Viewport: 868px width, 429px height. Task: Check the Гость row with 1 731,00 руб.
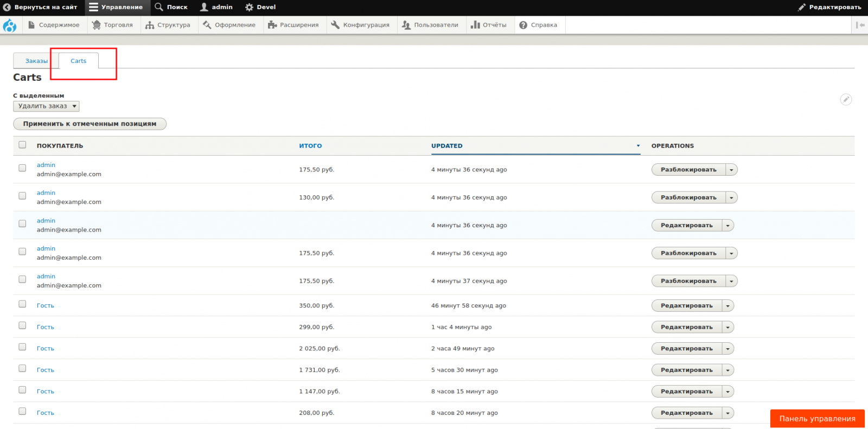tap(22, 368)
